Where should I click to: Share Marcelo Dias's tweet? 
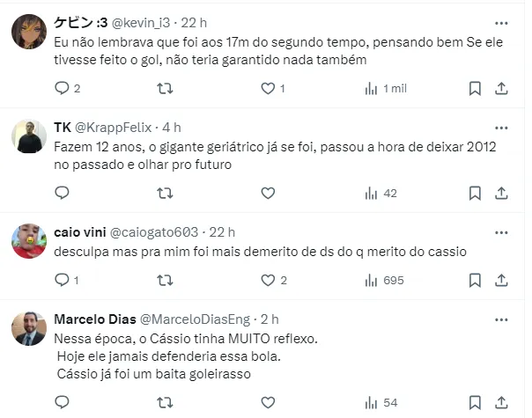click(501, 402)
